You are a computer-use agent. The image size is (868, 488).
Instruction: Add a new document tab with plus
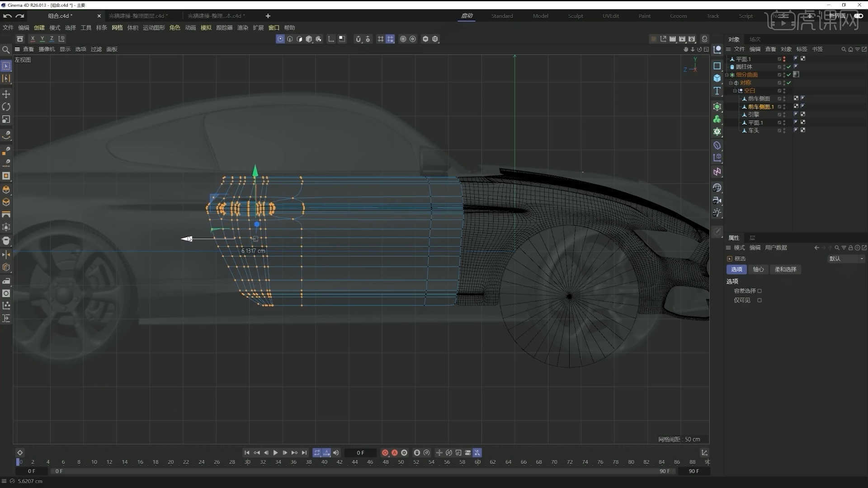coord(268,16)
